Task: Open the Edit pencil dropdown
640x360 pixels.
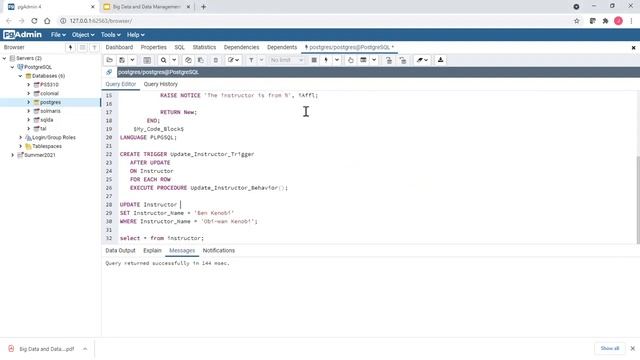Action: click(233, 60)
